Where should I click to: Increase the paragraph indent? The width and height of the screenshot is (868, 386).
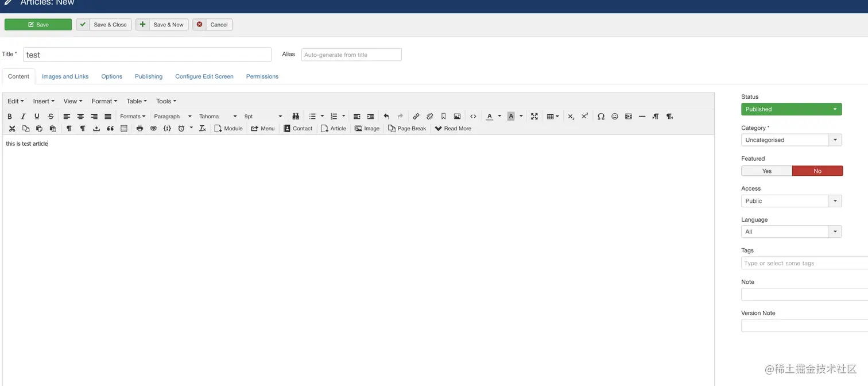point(371,117)
